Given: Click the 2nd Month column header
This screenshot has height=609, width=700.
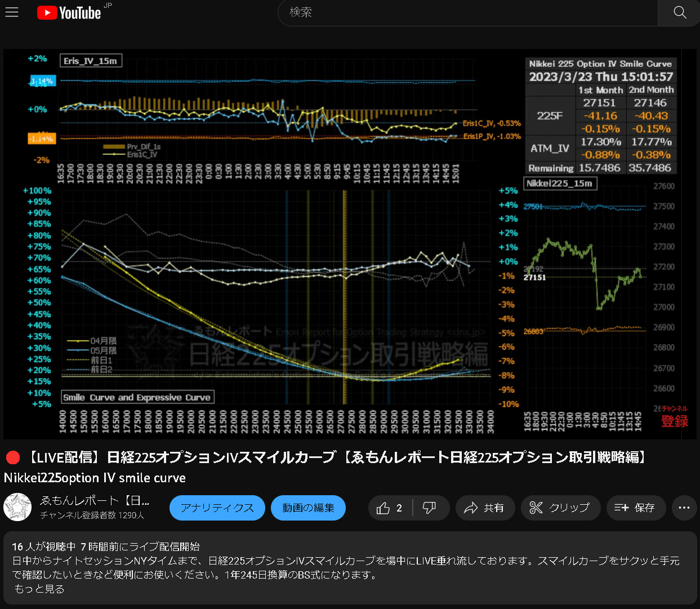Looking at the screenshot, I should click(x=651, y=90).
